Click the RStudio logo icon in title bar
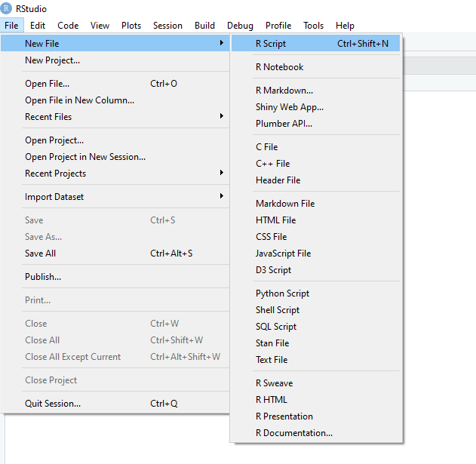Screen dimensions: 476x464 [x=7, y=8]
